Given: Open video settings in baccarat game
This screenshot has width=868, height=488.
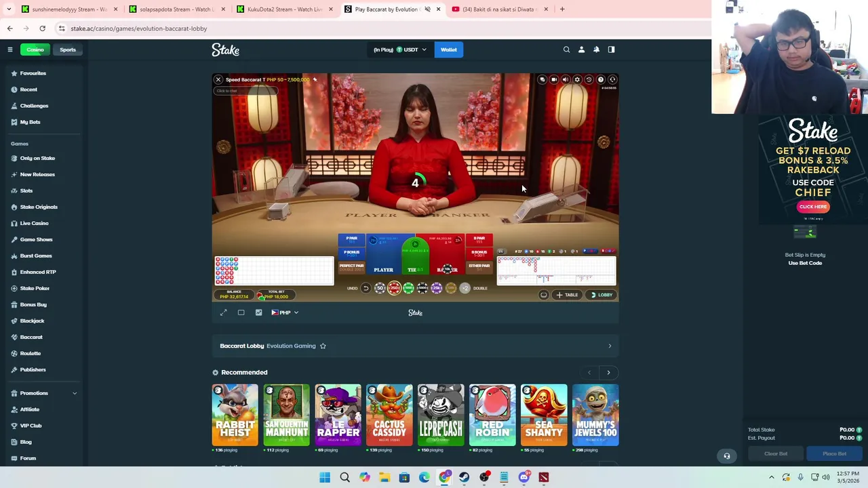Looking at the screenshot, I should 554,80.
